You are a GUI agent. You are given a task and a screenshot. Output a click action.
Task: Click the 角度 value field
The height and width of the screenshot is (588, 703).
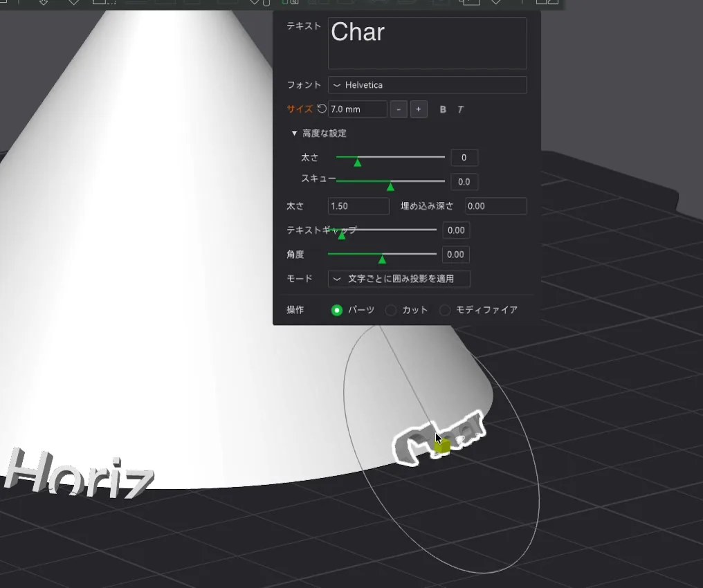coord(455,255)
